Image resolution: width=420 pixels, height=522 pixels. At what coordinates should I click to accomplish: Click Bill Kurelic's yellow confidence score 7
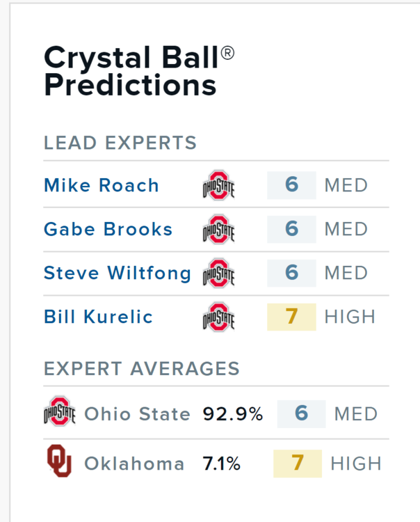tap(291, 317)
